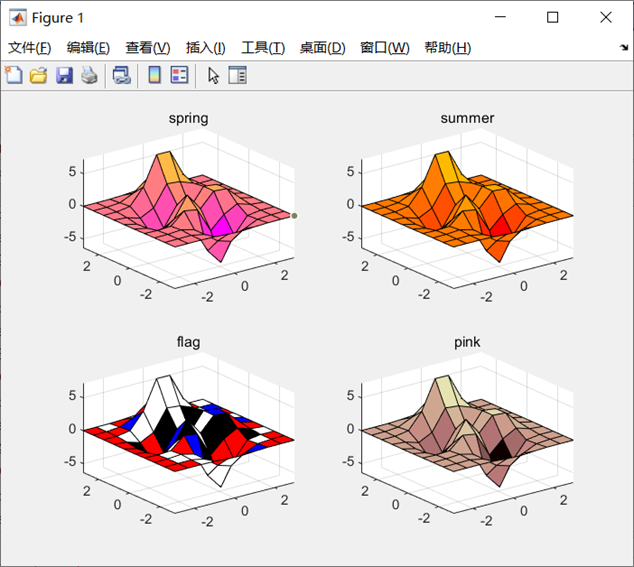Click the Open File folder icon
This screenshot has height=567, width=634.
click(x=38, y=76)
